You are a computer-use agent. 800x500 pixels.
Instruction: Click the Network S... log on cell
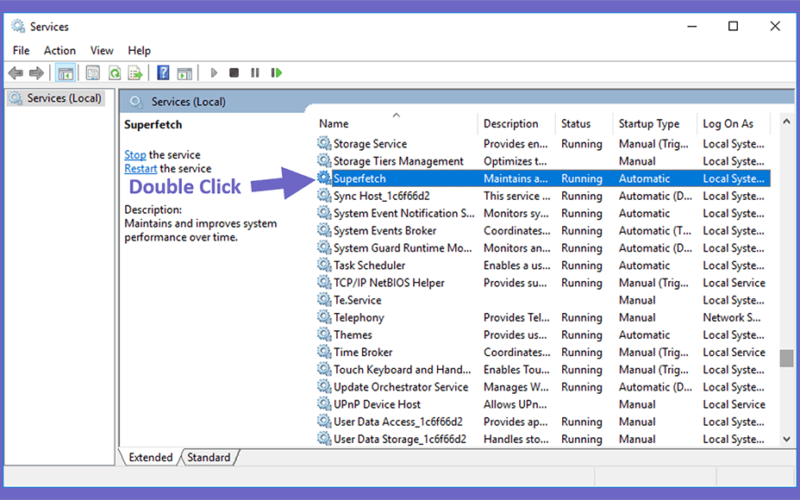point(732,317)
